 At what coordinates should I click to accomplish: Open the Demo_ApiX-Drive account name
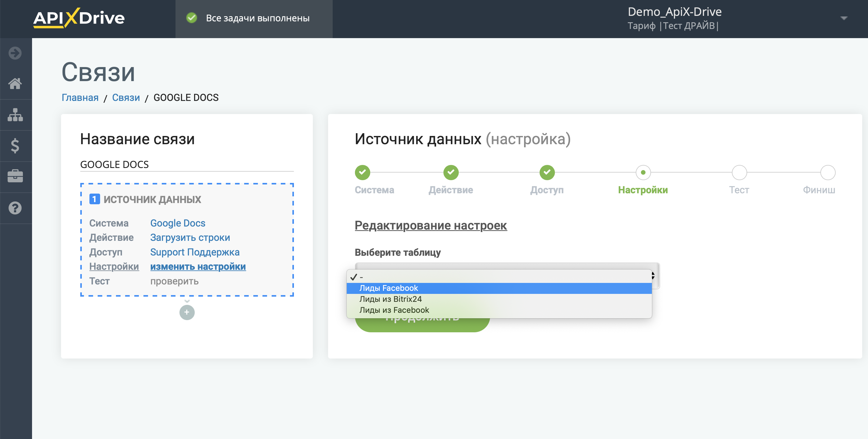674,12
